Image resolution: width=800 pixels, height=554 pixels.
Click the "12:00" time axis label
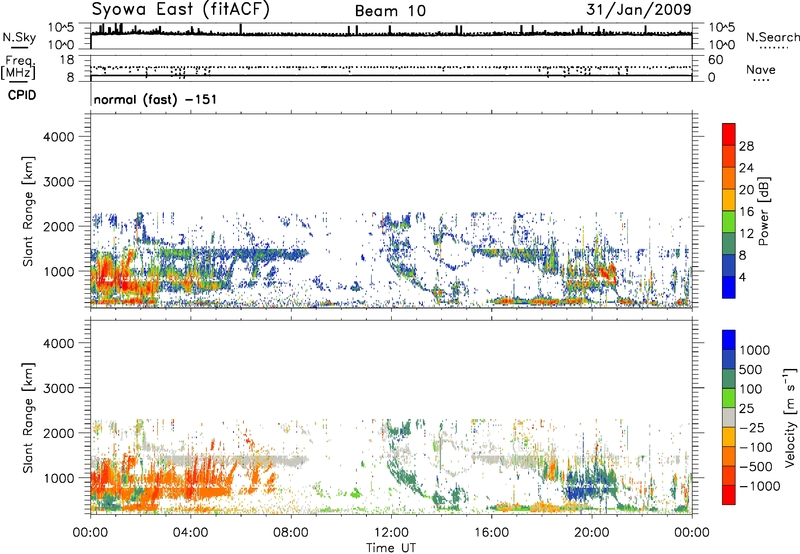click(391, 533)
